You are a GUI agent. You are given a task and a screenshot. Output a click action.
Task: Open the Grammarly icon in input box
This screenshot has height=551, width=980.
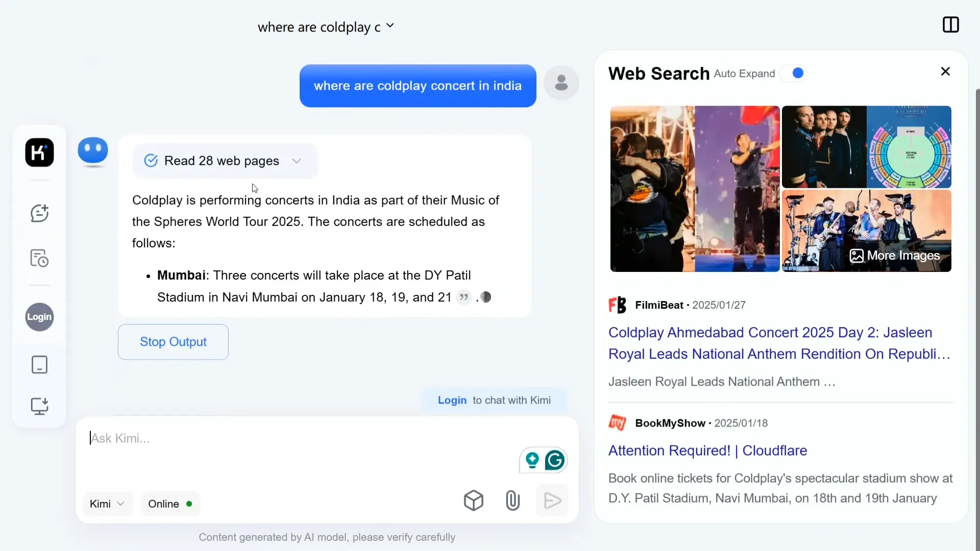coord(555,460)
